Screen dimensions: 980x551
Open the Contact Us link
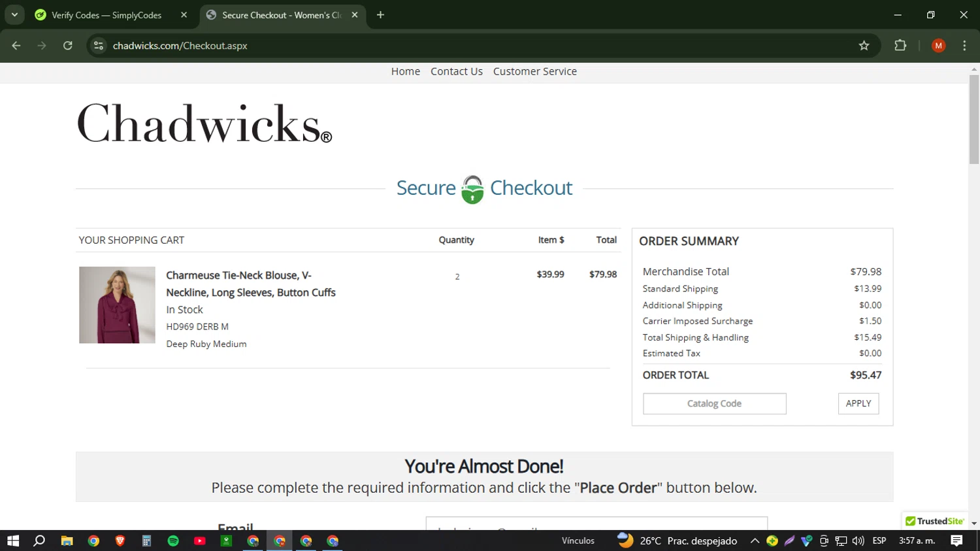pyautogui.click(x=457, y=71)
